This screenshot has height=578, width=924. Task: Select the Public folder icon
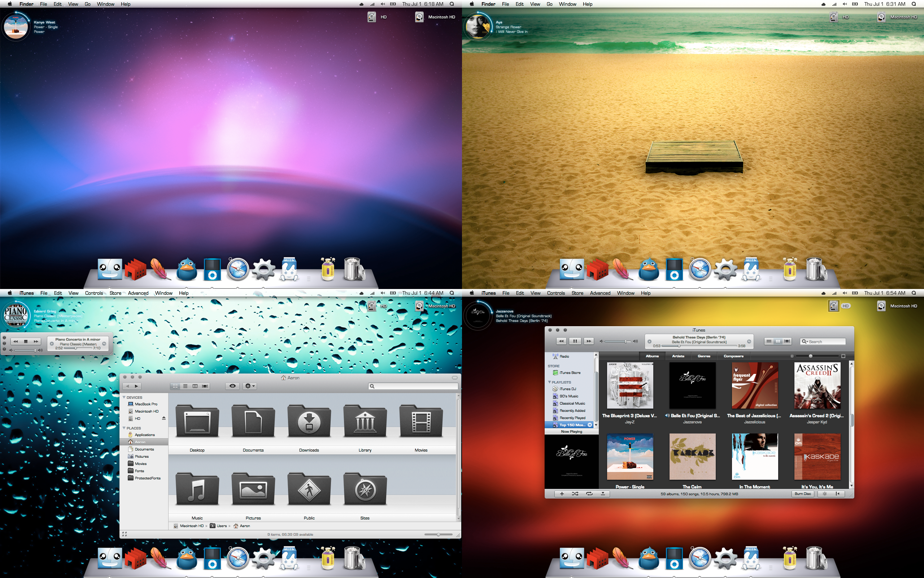point(309,489)
